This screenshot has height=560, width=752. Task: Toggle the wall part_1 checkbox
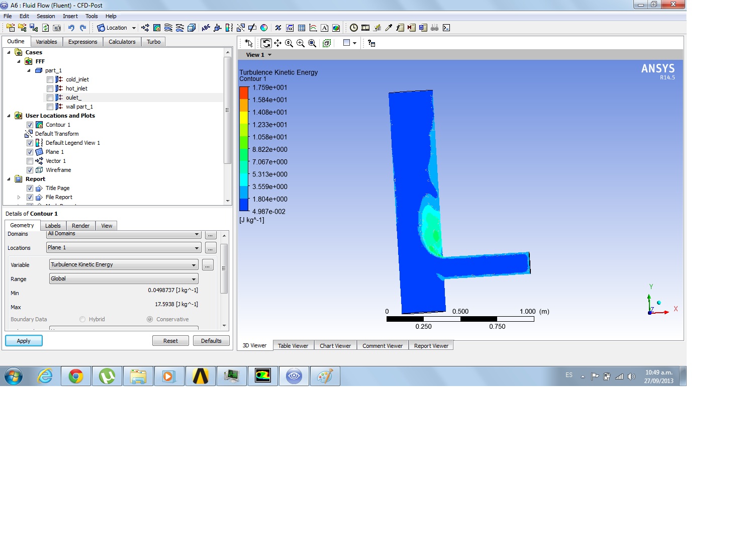click(50, 107)
